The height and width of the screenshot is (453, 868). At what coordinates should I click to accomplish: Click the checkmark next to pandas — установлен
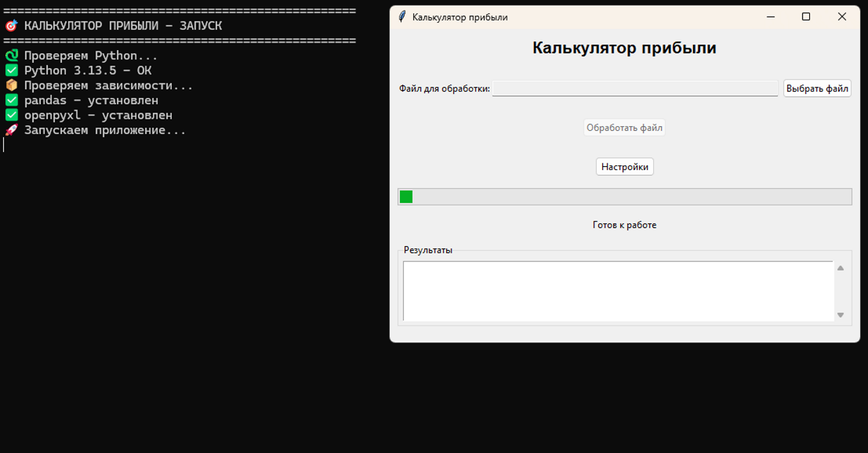(12, 99)
